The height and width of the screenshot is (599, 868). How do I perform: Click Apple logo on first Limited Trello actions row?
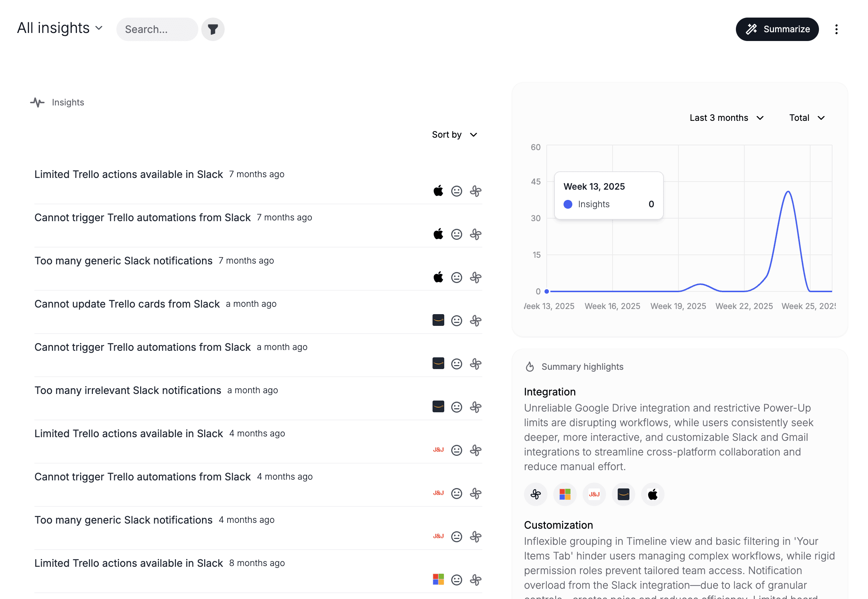(438, 191)
